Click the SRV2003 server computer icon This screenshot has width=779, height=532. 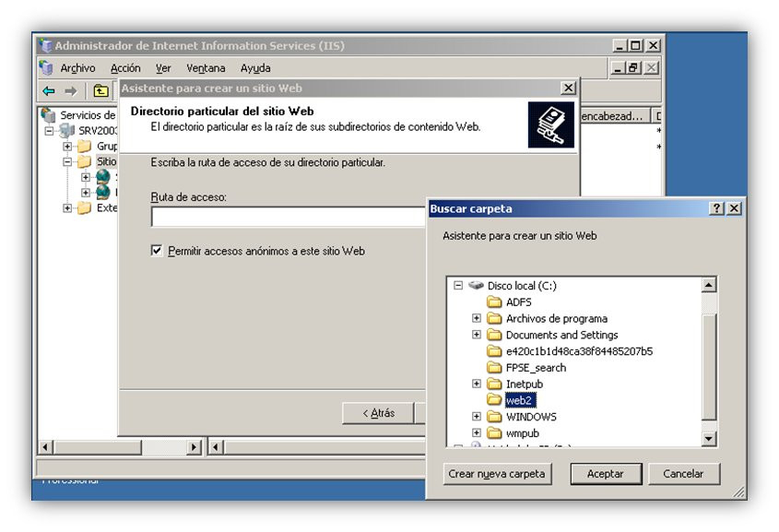coord(67,131)
